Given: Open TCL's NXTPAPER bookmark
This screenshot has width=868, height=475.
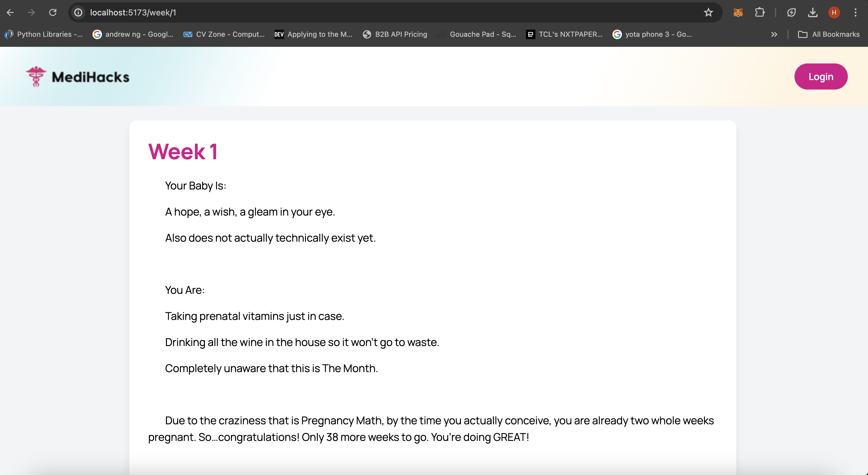Looking at the screenshot, I should pos(564,34).
